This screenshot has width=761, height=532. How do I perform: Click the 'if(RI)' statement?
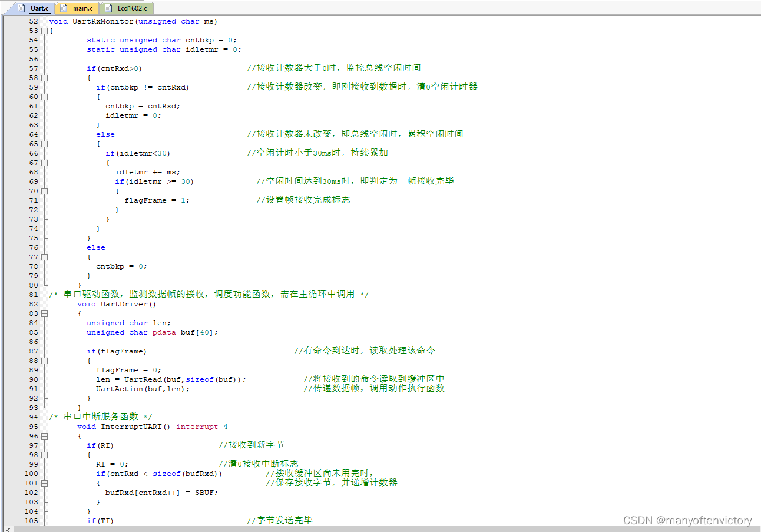(x=100, y=445)
